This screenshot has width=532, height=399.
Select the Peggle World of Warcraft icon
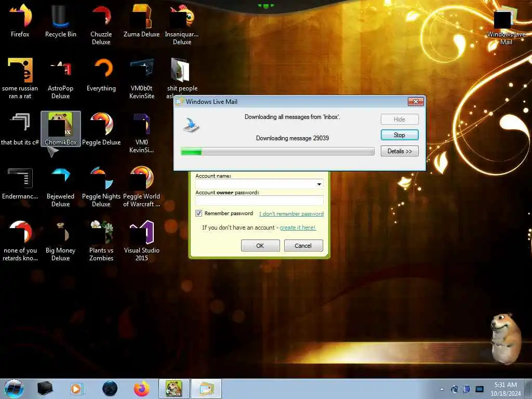click(x=141, y=187)
